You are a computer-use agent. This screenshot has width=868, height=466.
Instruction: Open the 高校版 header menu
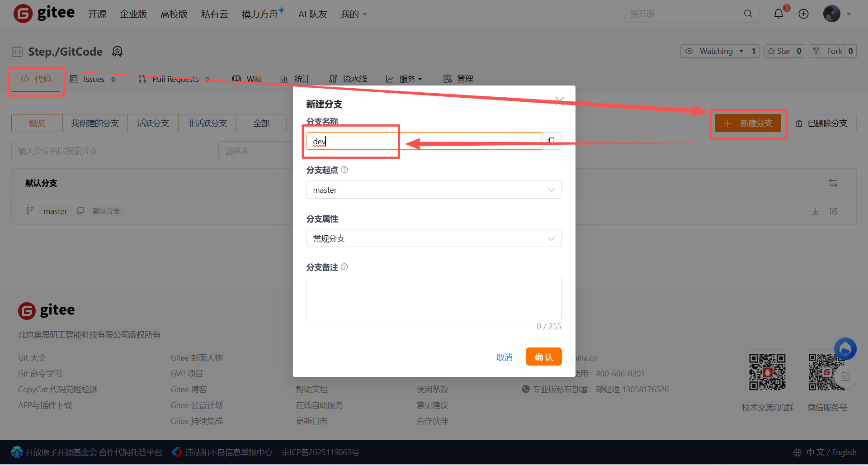click(x=174, y=14)
